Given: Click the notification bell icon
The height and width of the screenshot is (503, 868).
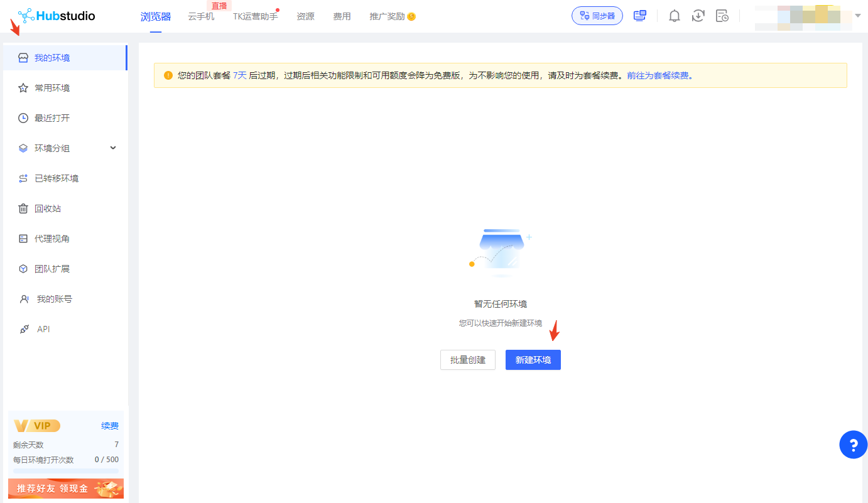Looking at the screenshot, I should coord(674,16).
